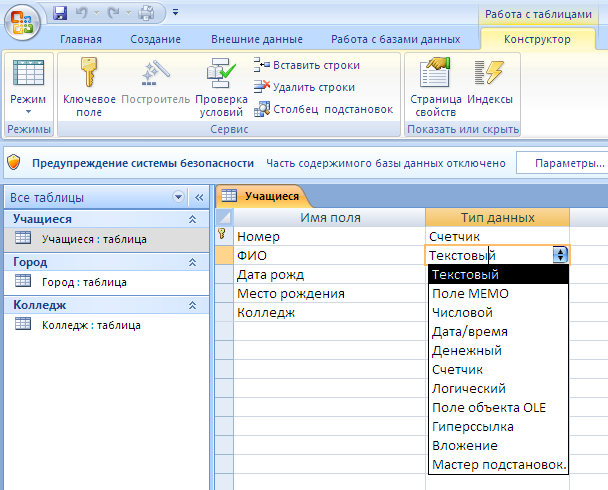608x490 pixels.
Task: Click Столбец подстановок in the ribbon
Action: coord(324,109)
